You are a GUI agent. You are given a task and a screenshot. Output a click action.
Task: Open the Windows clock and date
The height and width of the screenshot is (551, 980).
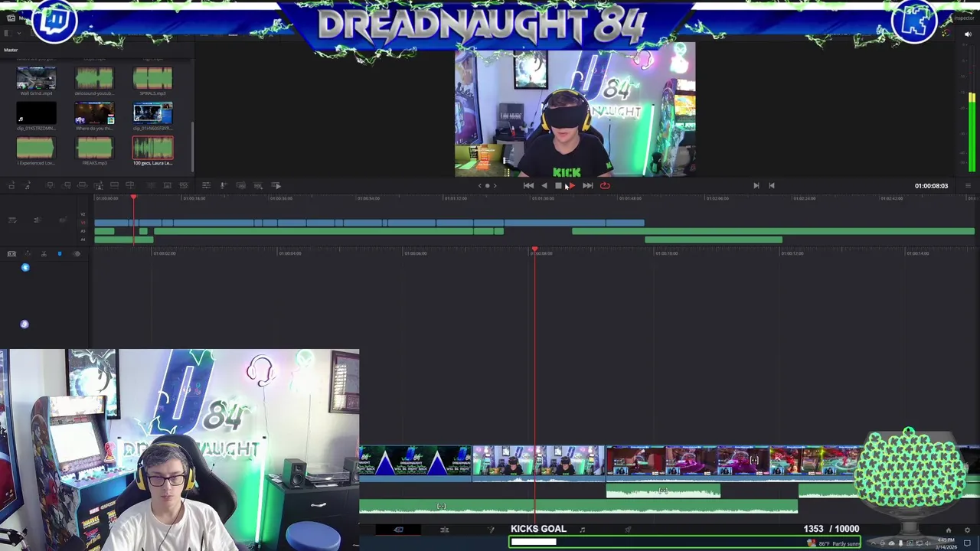[946, 543]
